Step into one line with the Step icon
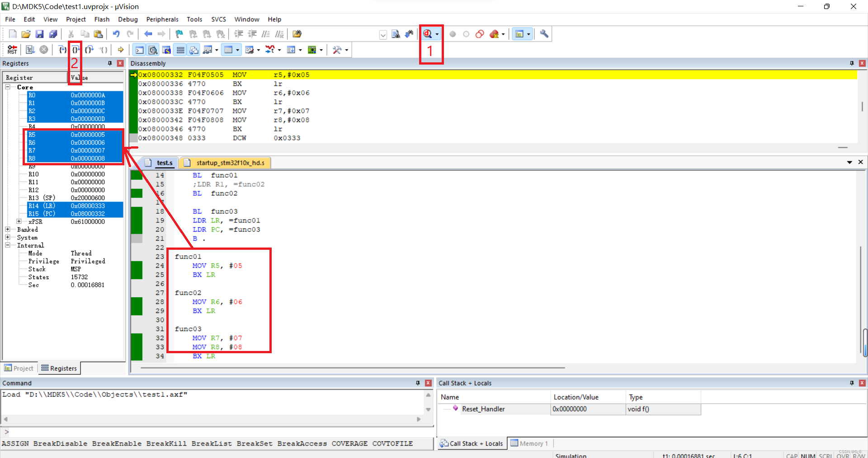The image size is (868, 458). [x=62, y=50]
